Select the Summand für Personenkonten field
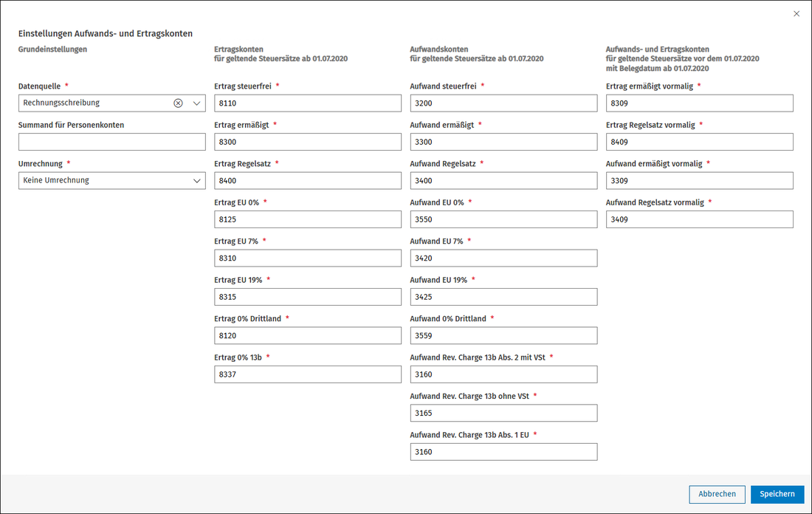812x514 pixels. pyautogui.click(x=112, y=142)
